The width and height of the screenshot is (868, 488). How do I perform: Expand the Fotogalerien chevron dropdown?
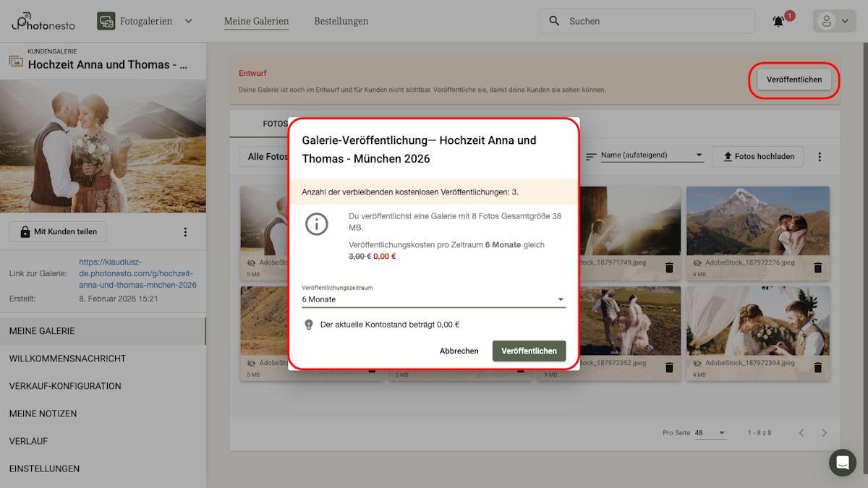[189, 21]
